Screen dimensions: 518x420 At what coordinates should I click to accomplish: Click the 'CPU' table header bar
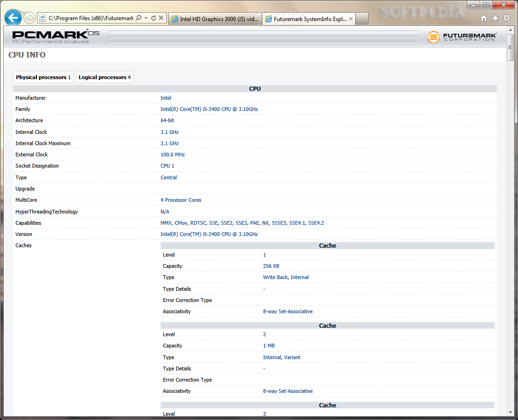255,88
